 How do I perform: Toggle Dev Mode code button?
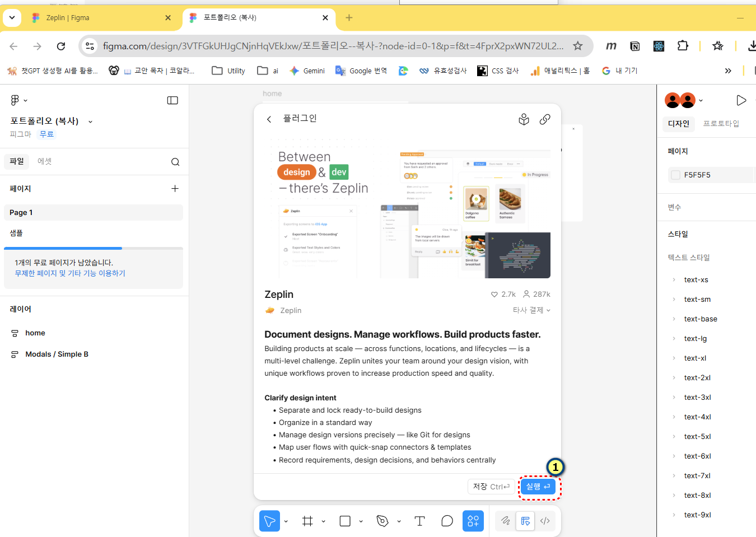[x=545, y=521]
